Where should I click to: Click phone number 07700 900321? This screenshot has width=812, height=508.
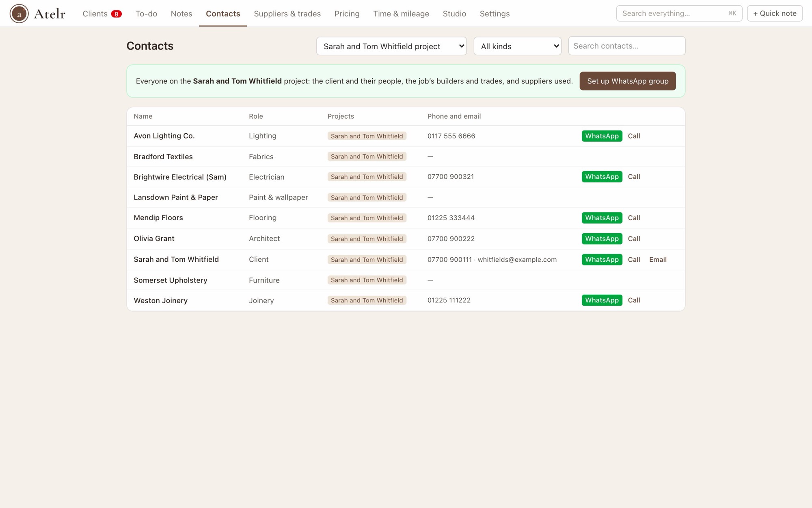[x=451, y=176]
